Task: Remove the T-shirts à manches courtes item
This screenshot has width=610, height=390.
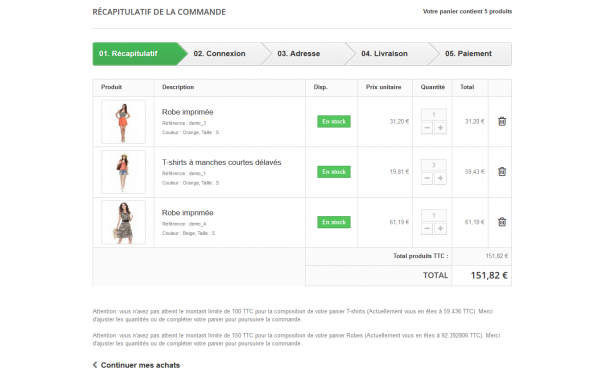Action: coord(502,172)
